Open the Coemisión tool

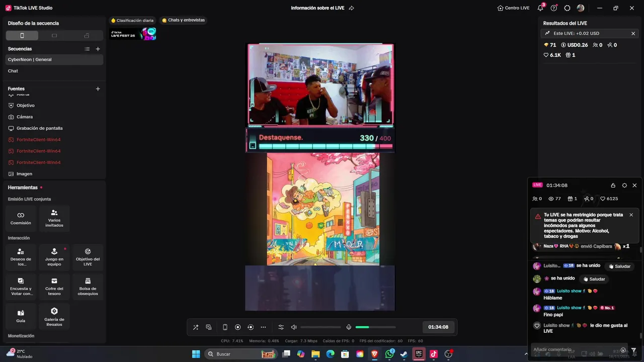[x=21, y=218]
